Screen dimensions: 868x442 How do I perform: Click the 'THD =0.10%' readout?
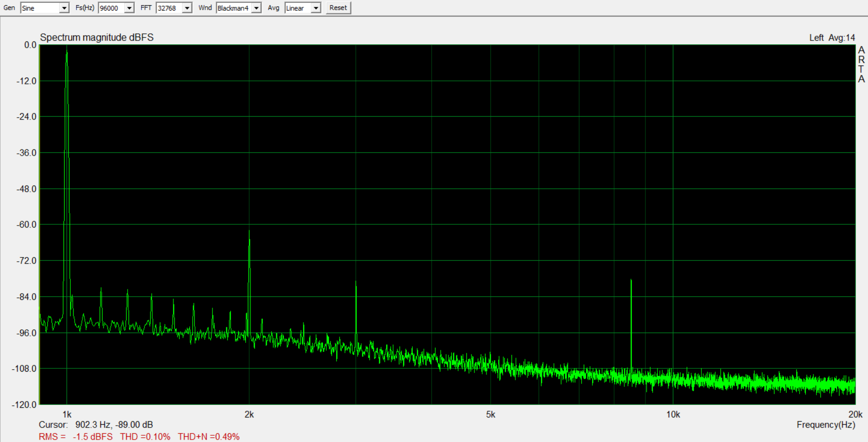(x=145, y=437)
